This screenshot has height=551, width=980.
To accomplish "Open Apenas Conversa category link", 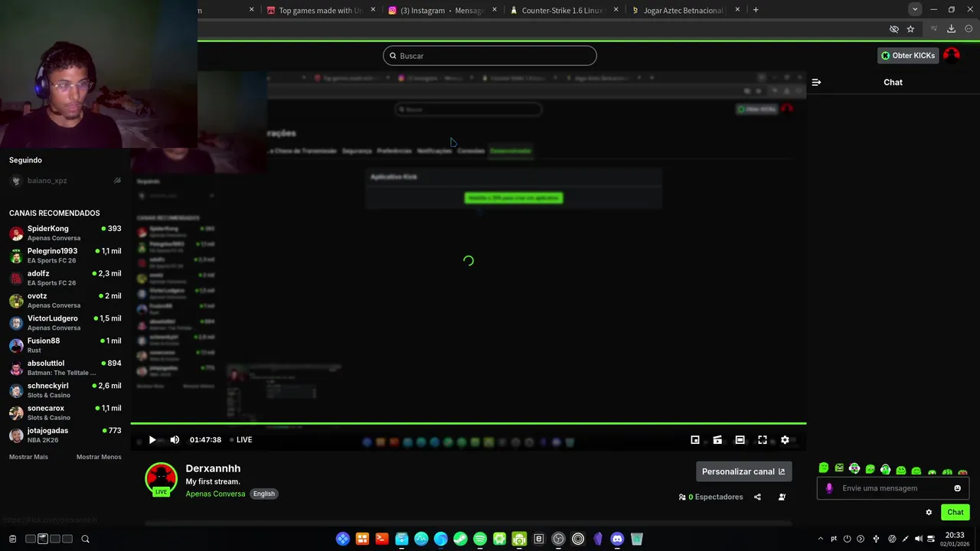I will pyautogui.click(x=215, y=494).
